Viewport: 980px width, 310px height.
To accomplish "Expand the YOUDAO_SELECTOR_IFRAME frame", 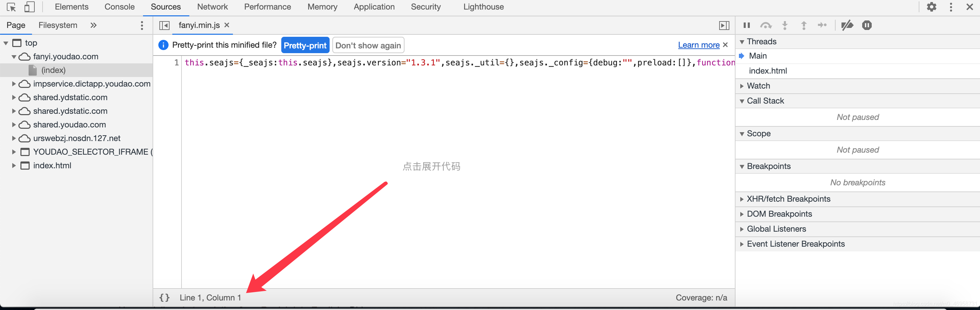I will [14, 152].
